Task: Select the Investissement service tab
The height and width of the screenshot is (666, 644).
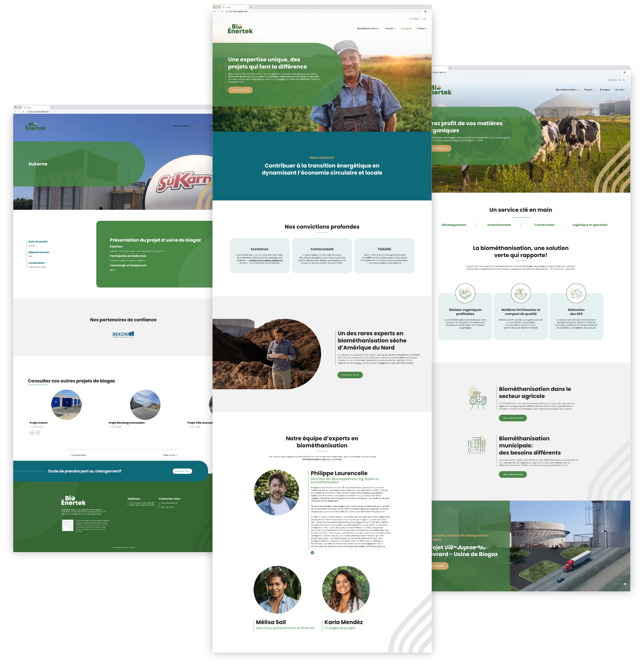Action: (x=499, y=225)
